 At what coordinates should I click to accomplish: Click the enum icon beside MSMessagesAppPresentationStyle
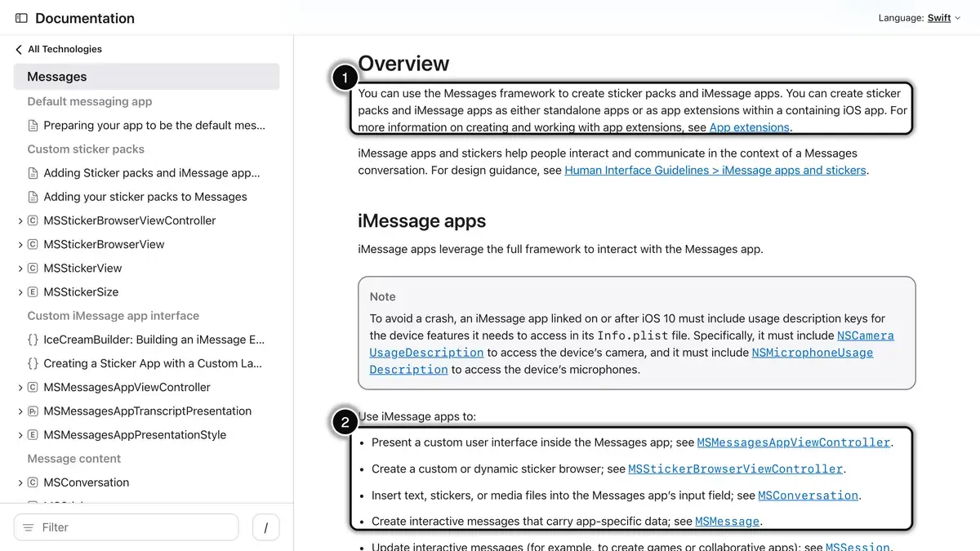point(33,435)
